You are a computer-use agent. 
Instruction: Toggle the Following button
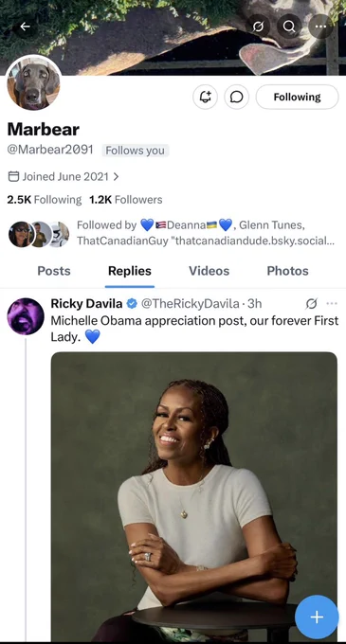297,97
